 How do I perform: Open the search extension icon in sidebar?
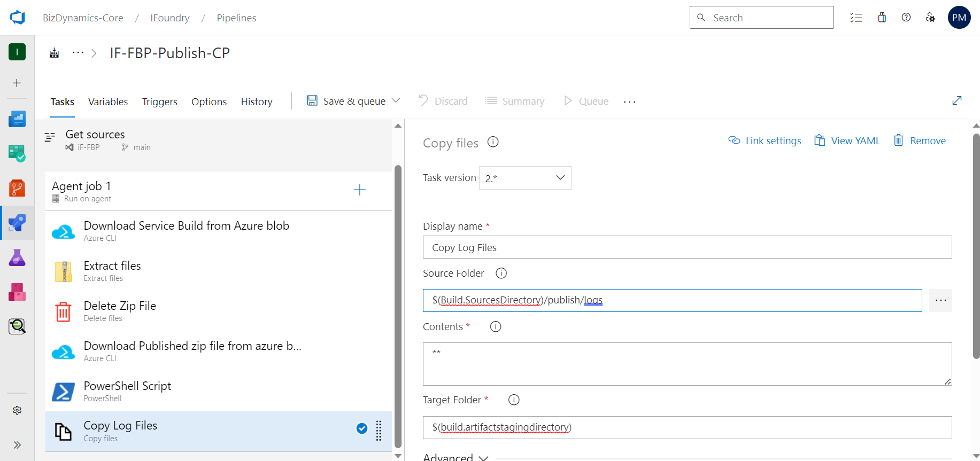17,326
